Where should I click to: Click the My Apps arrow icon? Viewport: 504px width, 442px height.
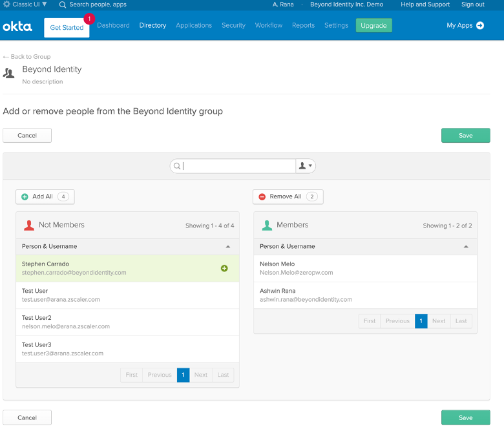(x=480, y=26)
